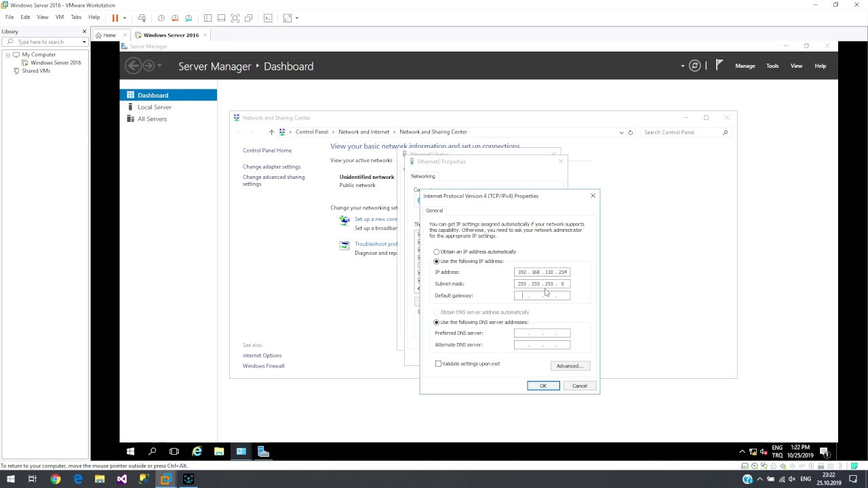Refresh Network and Sharing Center address bar
Screen dimensions: 868x488
coord(631,132)
